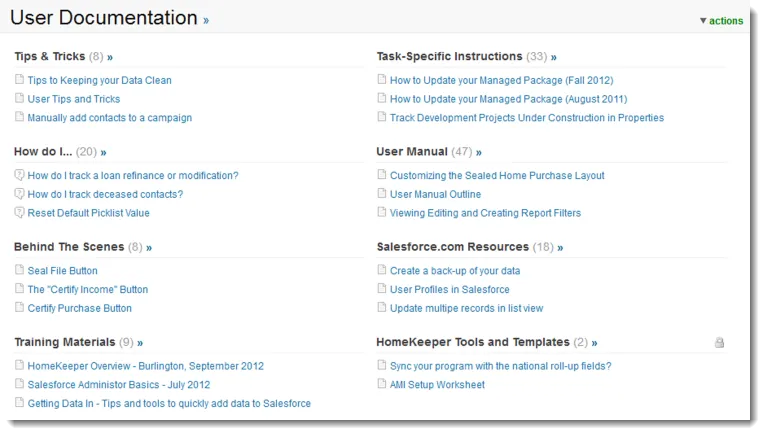
Task: Click page icon beside Seal File Button
Action: (20, 270)
